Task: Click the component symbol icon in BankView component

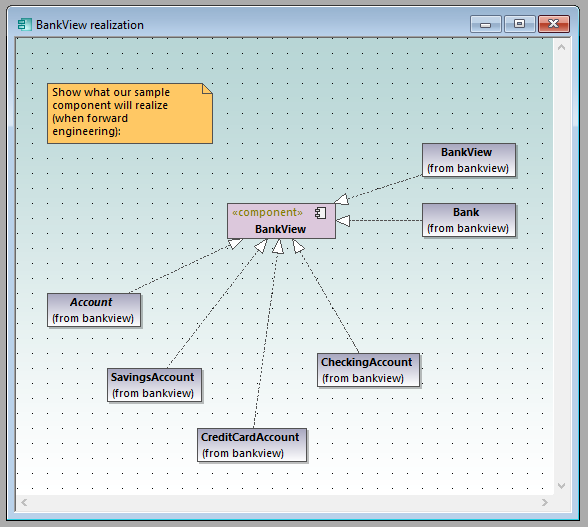Action: point(321,213)
